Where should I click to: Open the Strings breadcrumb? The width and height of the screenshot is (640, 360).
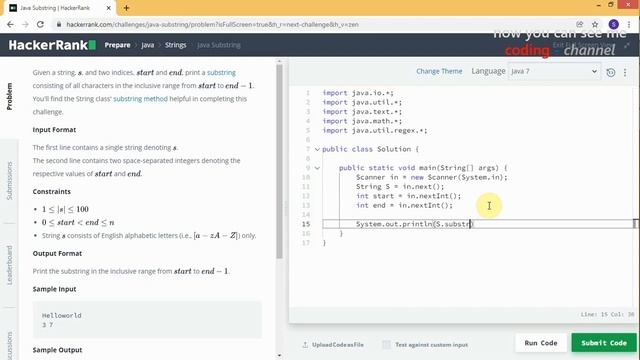tap(176, 45)
